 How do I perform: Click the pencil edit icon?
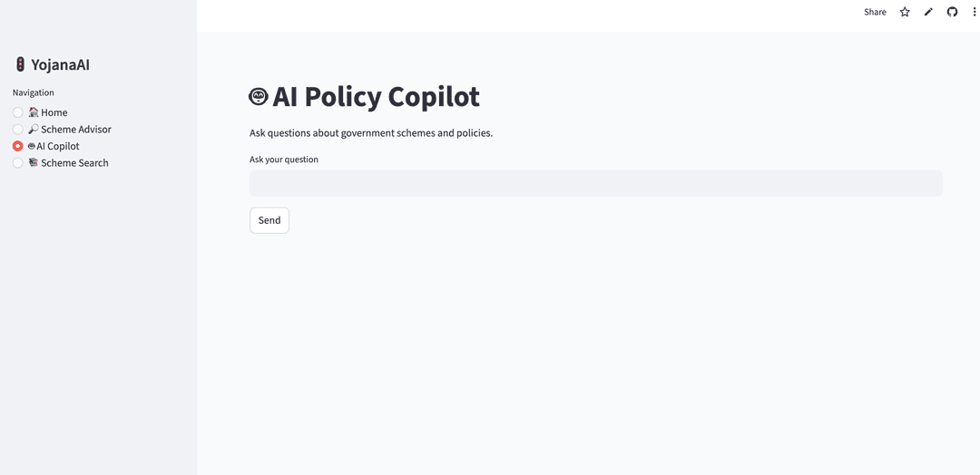point(928,12)
